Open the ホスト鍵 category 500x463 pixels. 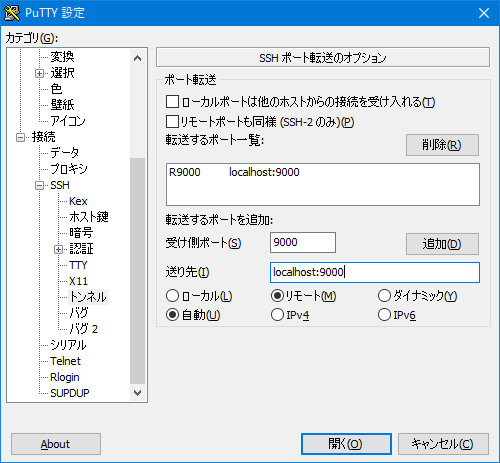89,217
